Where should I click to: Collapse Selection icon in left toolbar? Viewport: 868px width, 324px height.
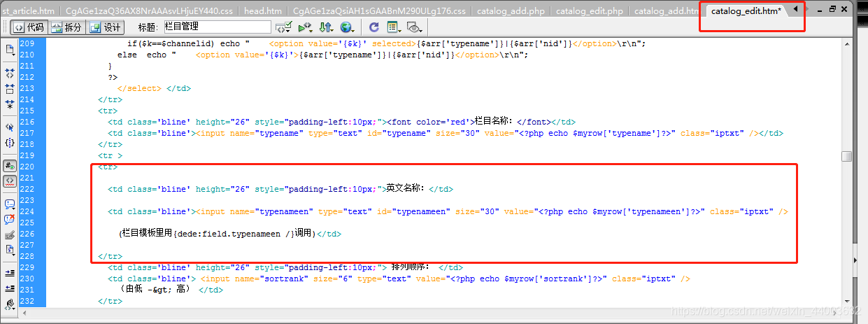10,88
